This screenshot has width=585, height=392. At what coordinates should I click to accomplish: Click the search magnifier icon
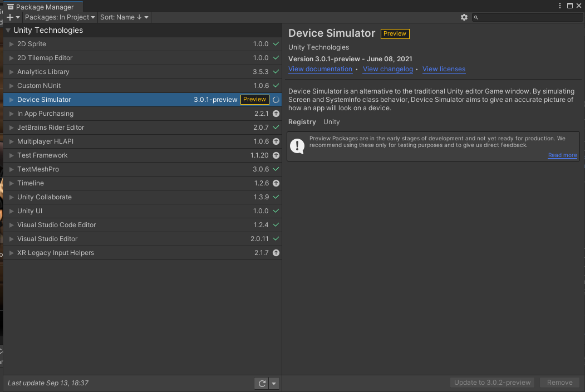(476, 18)
